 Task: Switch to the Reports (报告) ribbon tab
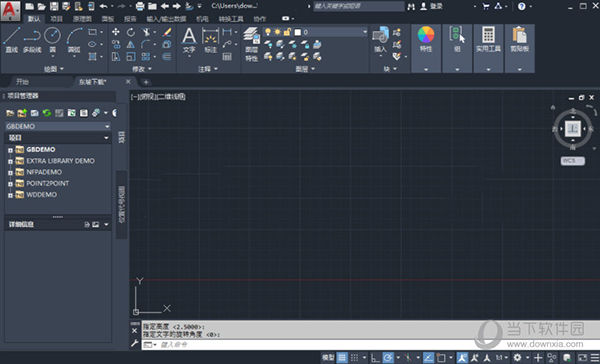(130, 19)
